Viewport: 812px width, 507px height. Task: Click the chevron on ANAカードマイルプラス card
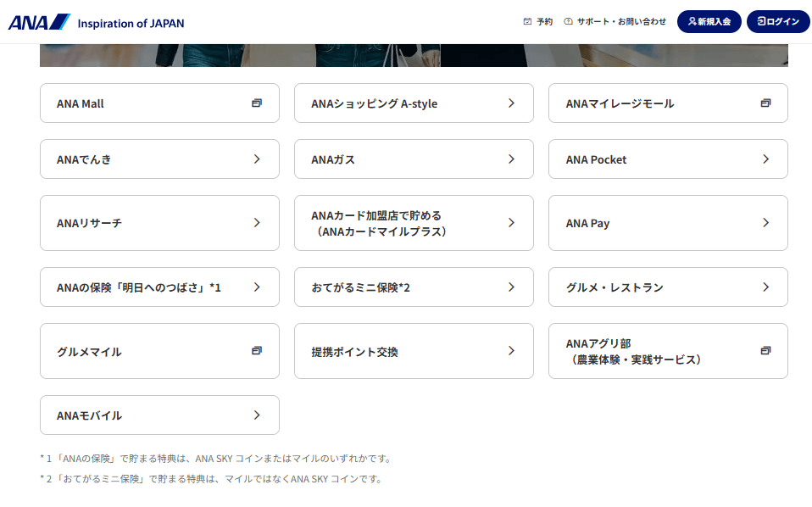coord(511,223)
